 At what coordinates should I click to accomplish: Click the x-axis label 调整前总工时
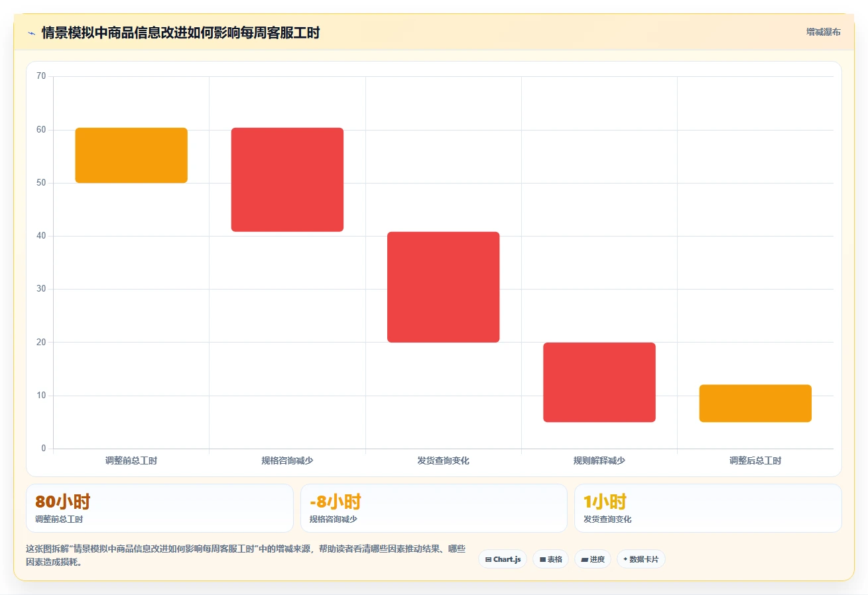coord(131,460)
